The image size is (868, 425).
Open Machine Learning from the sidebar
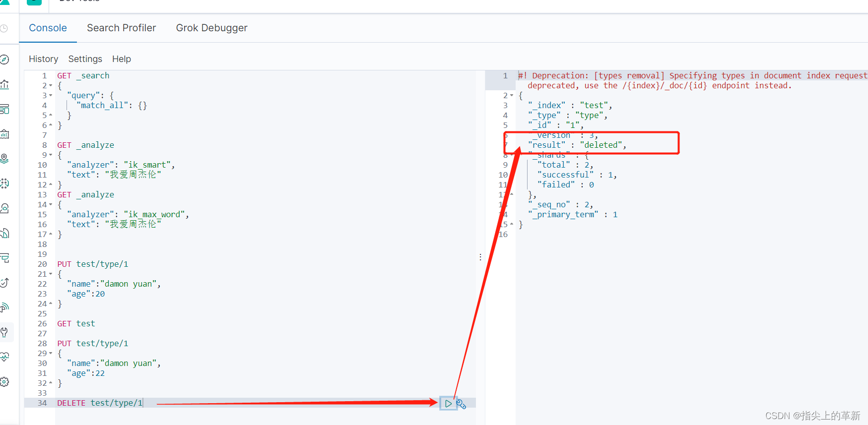[4, 183]
